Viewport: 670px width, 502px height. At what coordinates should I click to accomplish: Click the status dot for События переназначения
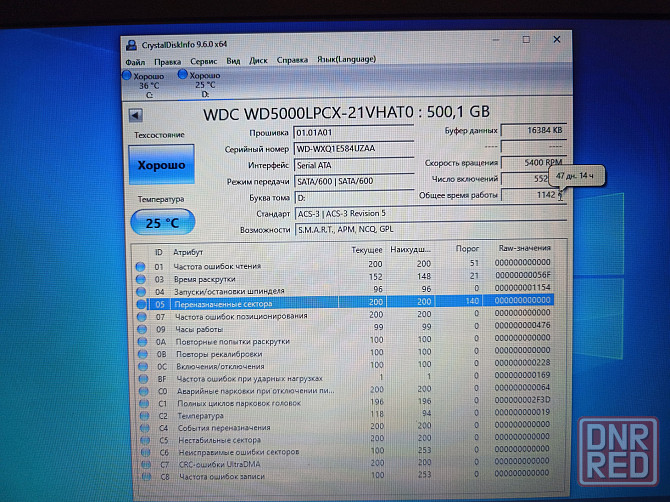tap(145, 428)
